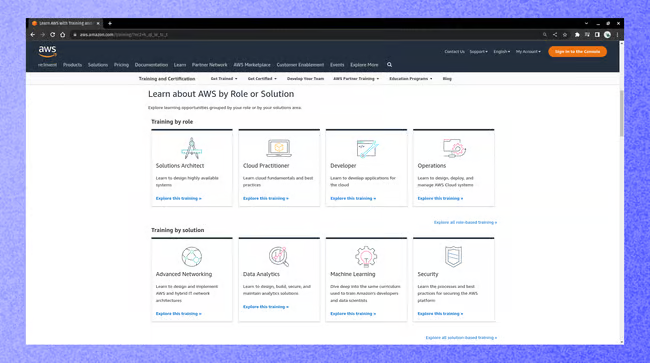The height and width of the screenshot is (363, 650).
Task: Open a new browser tab
Action: 110,24
